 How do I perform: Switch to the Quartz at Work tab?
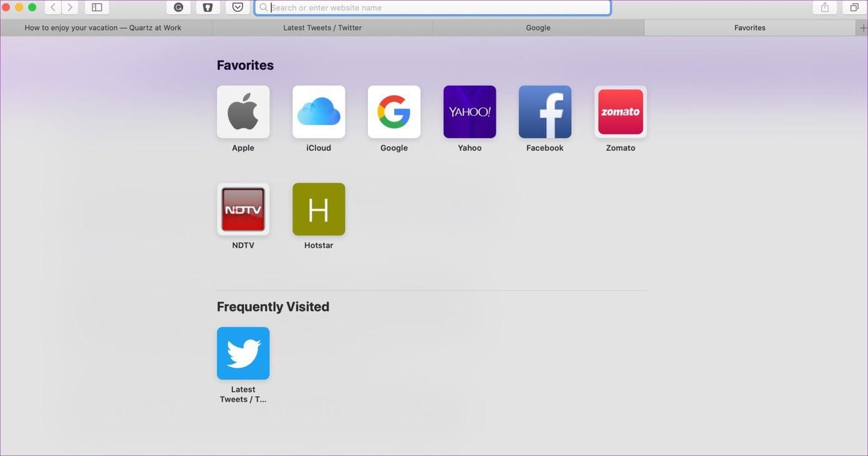click(x=107, y=28)
